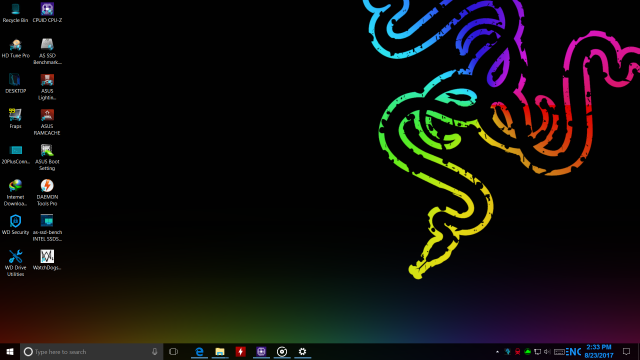
Task: Open File Explorer from the taskbar
Action: tap(220, 351)
